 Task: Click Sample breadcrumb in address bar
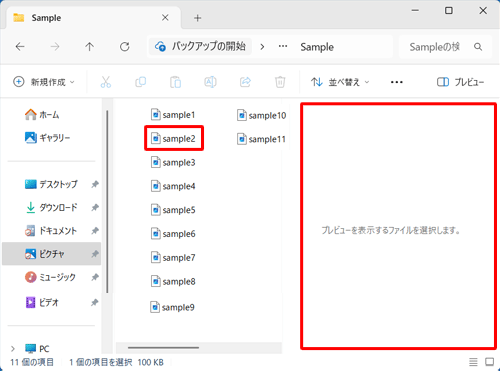pos(317,47)
